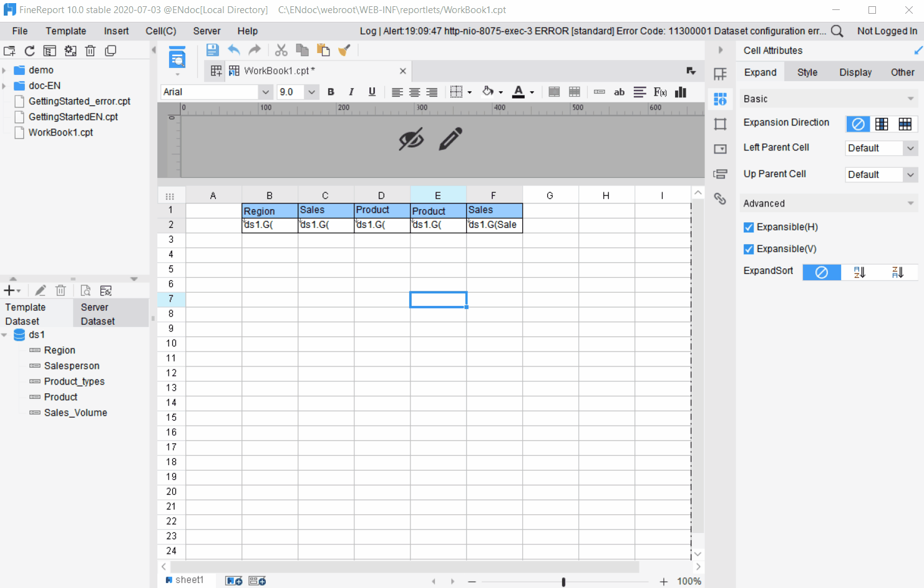Expand the doc-EN folder

coord(4,86)
